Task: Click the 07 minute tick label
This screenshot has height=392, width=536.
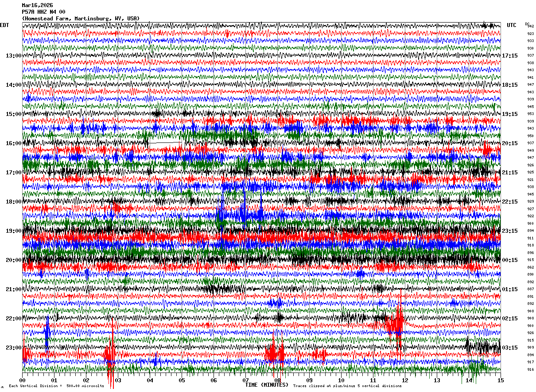Action: pyautogui.click(x=245, y=380)
